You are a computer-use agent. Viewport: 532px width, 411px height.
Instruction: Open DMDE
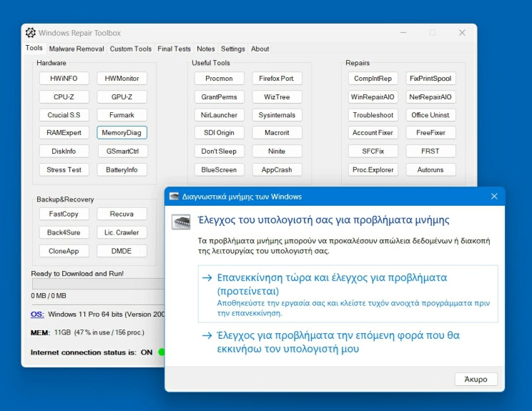click(x=122, y=251)
